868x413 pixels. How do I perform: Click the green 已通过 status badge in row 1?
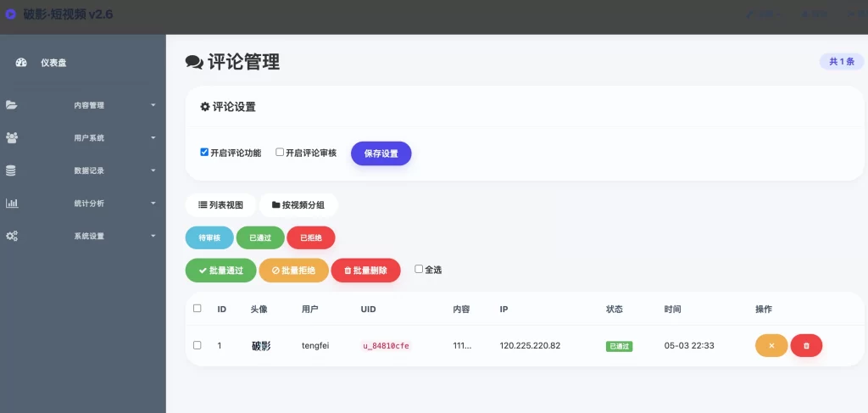pyautogui.click(x=619, y=346)
